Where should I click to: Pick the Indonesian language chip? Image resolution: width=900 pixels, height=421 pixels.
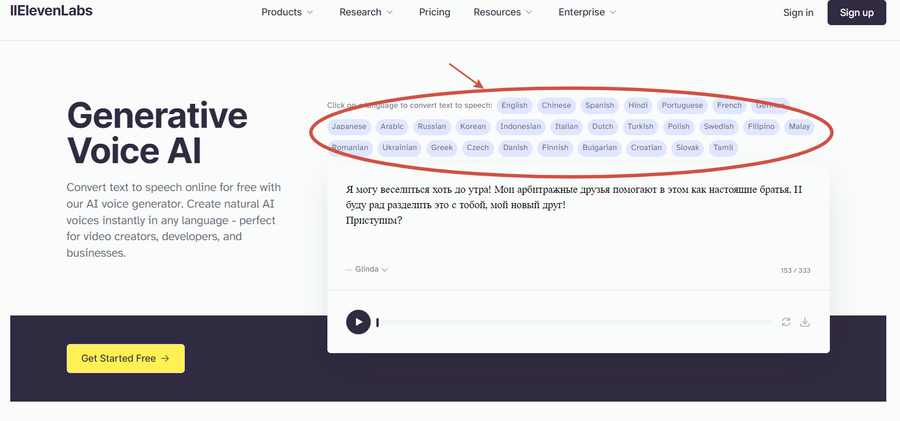pyautogui.click(x=521, y=126)
